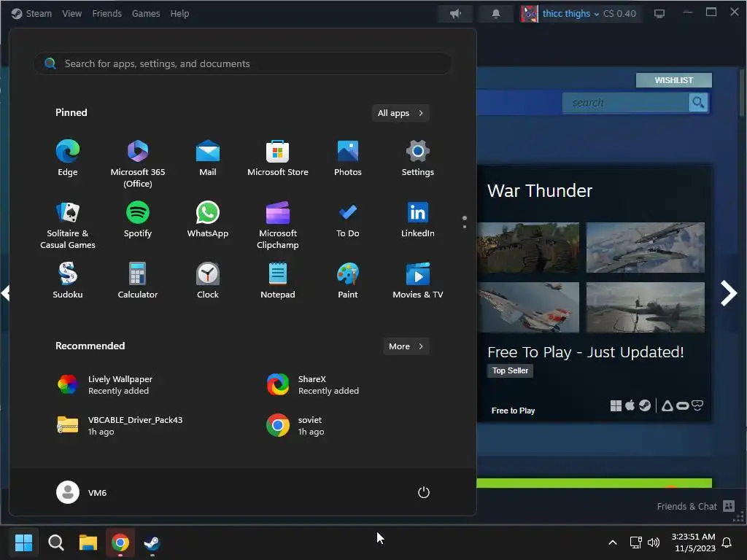Open Steam announcements megaphone icon

point(455,14)
